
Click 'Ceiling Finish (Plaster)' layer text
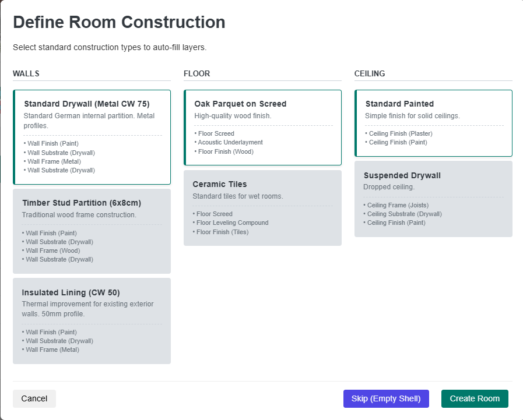point(399,133)
